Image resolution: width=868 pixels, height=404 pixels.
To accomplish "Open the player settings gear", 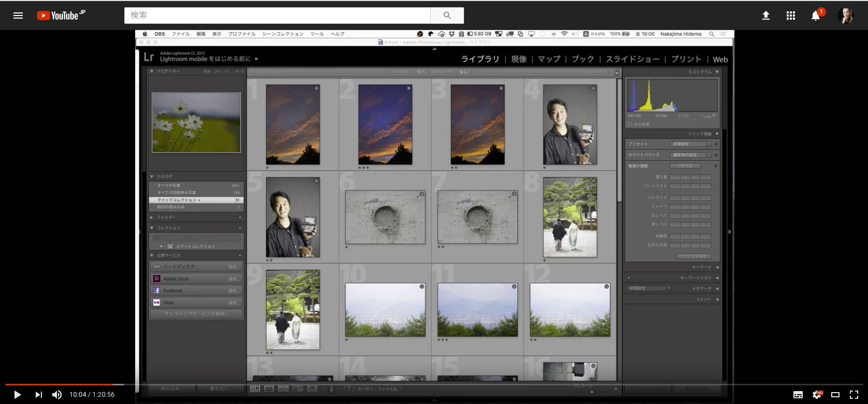I will click(817, 395).
